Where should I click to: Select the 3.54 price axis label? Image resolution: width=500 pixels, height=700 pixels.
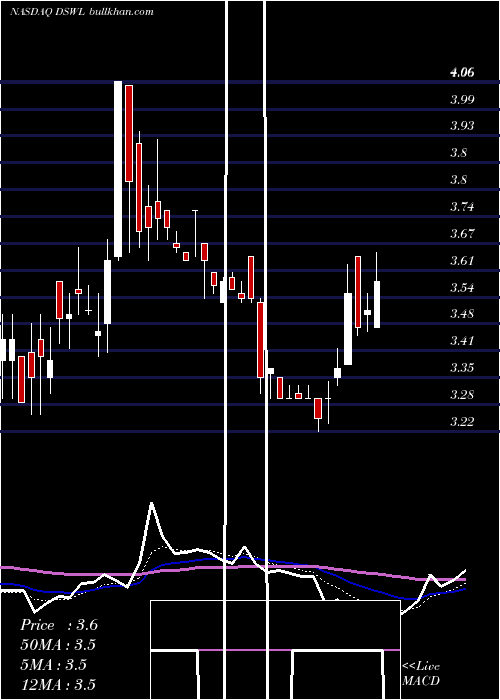click(462, 287)
